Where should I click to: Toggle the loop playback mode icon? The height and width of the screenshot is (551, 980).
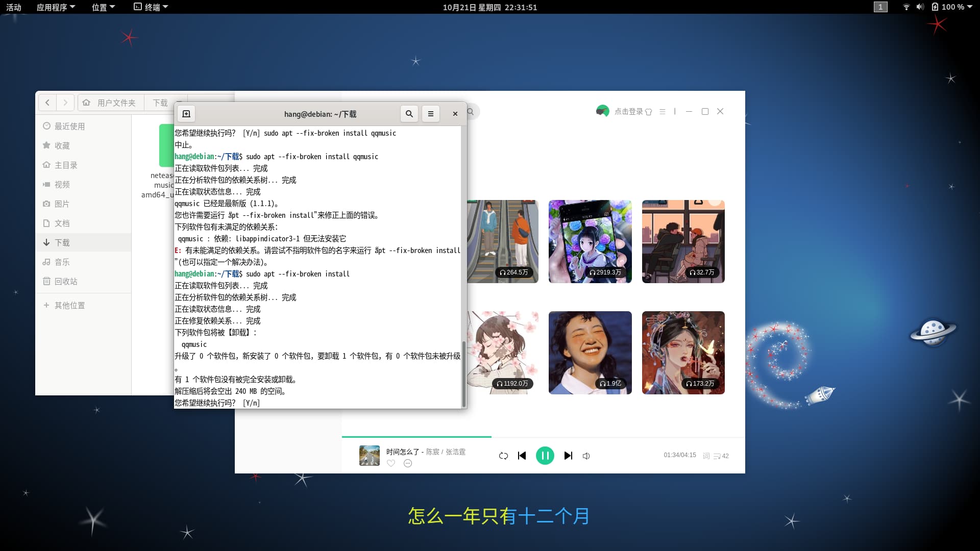pos(503,456)
